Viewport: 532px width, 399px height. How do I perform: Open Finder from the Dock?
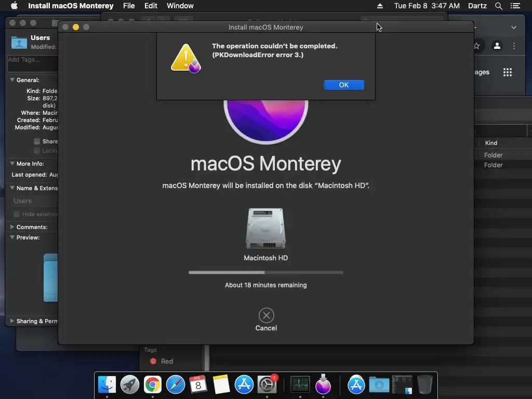coord(107,384)
